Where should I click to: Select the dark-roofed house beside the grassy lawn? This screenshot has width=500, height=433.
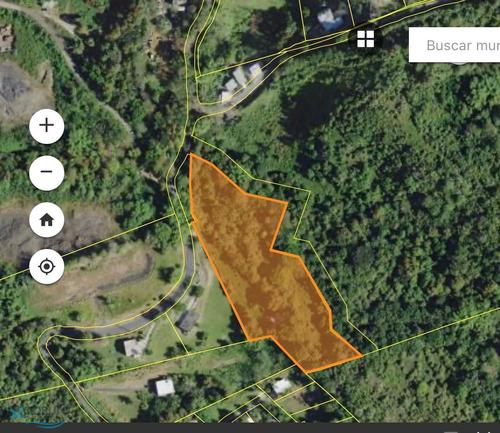coord(189,321)
